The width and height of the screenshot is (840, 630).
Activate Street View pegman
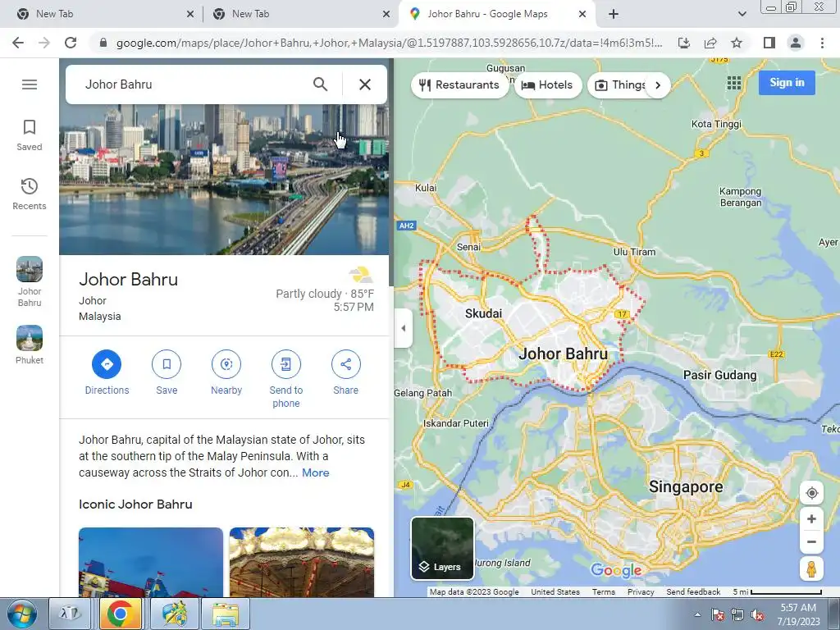811,568
